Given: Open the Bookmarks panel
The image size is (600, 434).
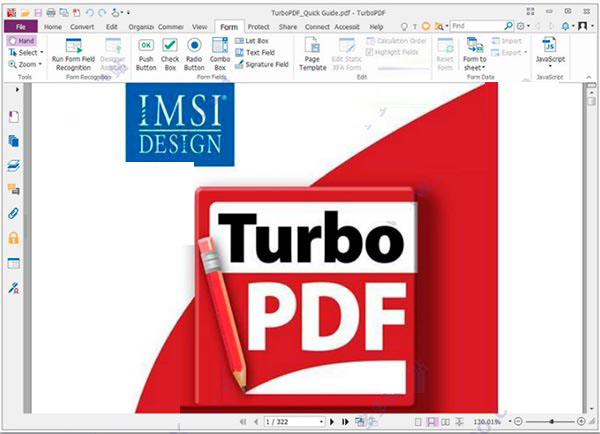Looking at the screenshot, I should (14, 117).
